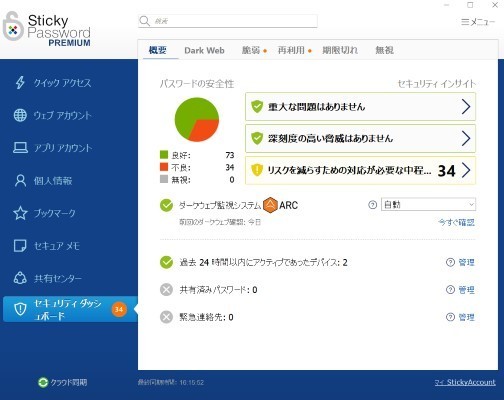Select セキュリティ ダッシュボード shield icon
This screenshot has width=504, height=400.
tap(20, 309)
